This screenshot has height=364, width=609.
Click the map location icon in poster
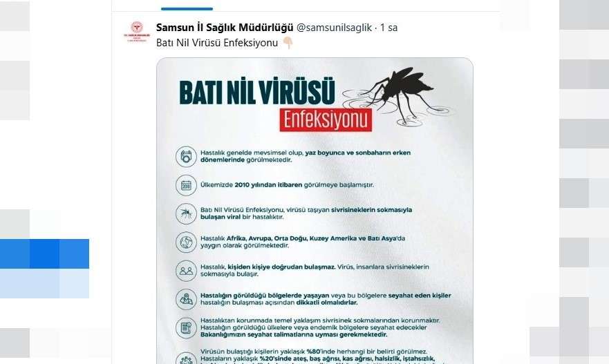(186, 299)
